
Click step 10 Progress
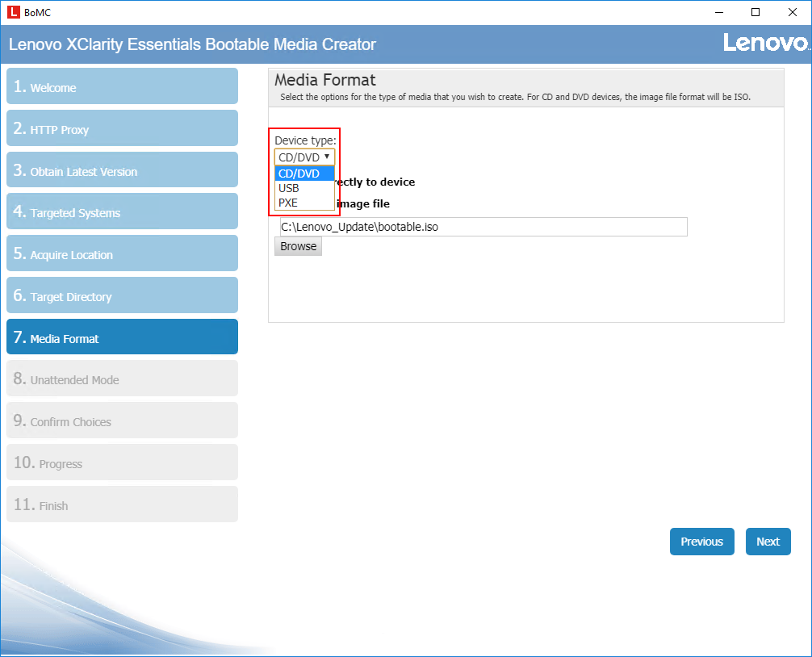pyautogui.click(x=122, y=462)
